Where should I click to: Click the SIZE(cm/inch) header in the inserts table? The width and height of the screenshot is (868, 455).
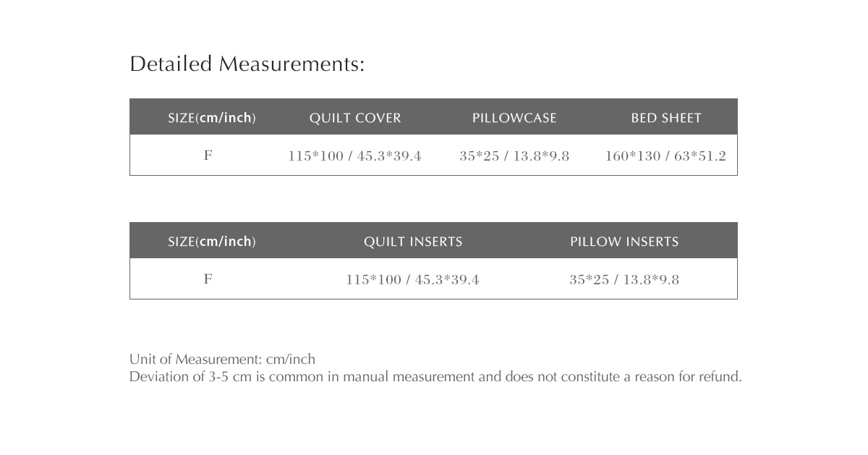pyautogui.click(x=211, y=242)
